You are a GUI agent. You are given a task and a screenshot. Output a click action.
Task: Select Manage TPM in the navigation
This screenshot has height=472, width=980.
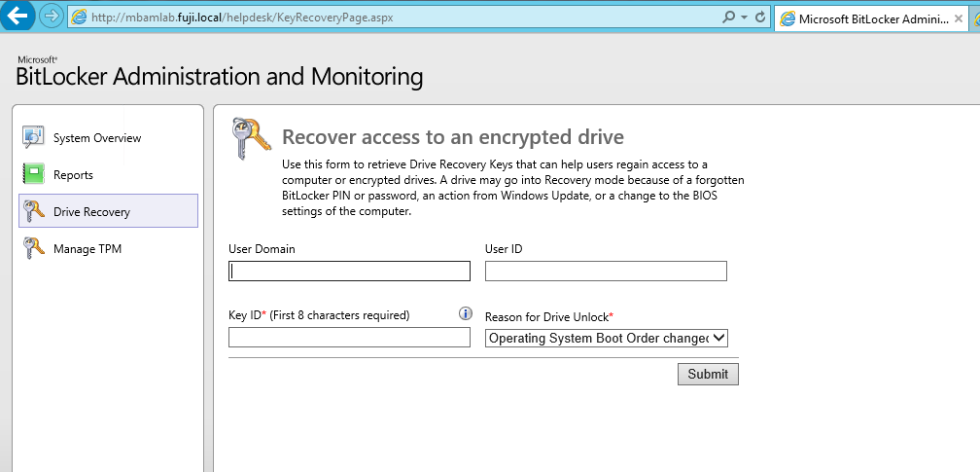point(87,249)
